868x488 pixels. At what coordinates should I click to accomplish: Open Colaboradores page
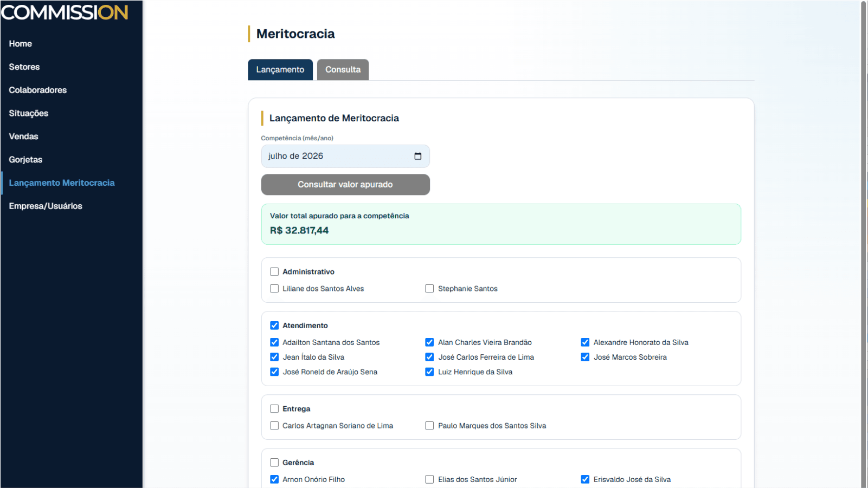tap(38, 90)
